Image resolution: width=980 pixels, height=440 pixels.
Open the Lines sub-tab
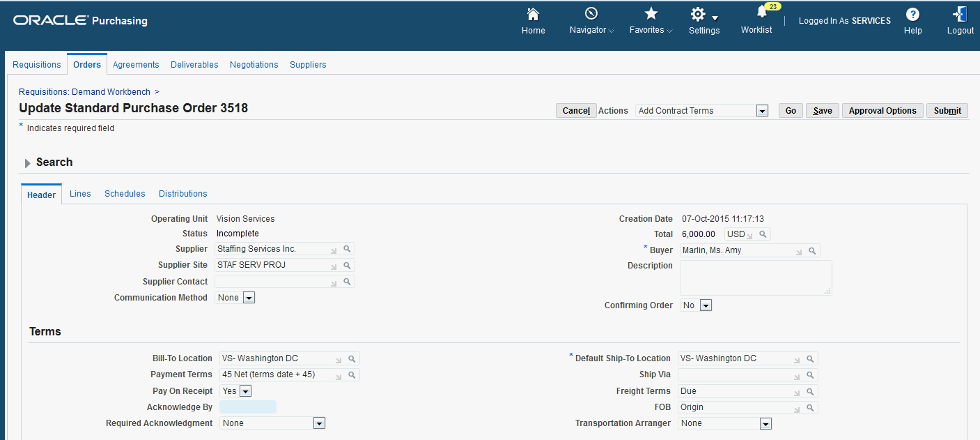pyautogui.click(x=80, y=194)
